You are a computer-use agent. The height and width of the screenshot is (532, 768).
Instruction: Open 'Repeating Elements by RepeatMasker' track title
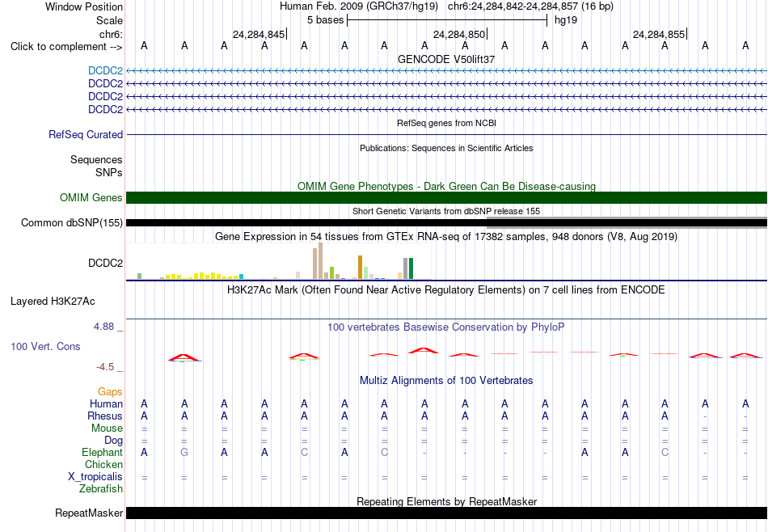tap(446, 501)
